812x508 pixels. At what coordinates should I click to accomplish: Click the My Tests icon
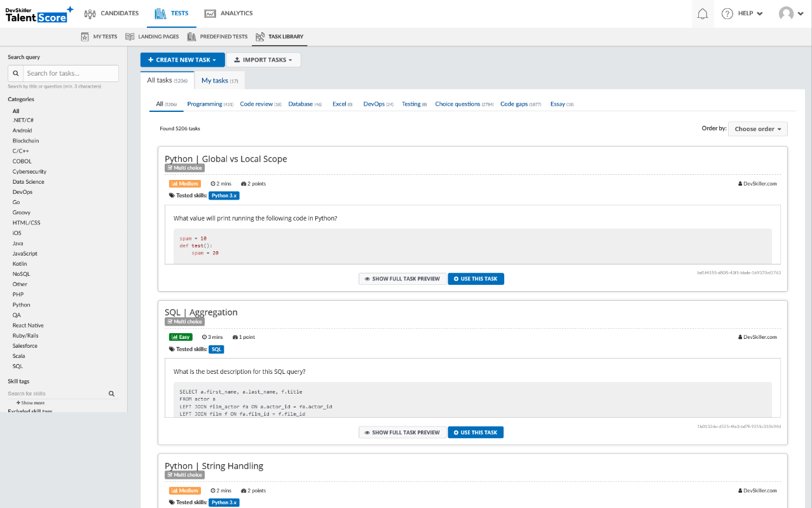click(85, 36)
